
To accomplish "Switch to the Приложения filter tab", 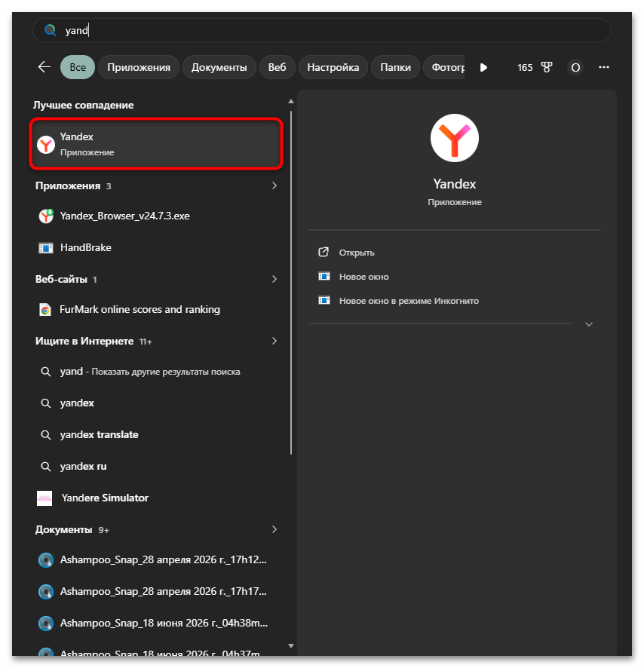I will click(139, 67).
